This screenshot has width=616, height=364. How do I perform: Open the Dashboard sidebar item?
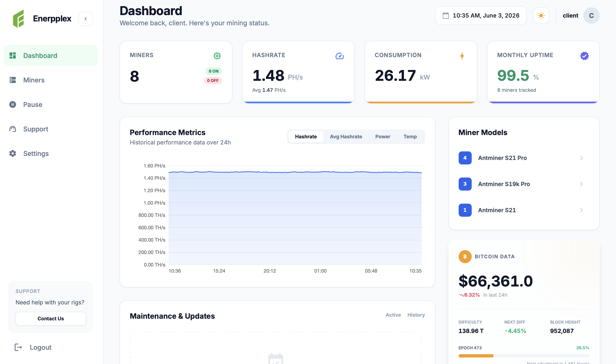point(51,55)
